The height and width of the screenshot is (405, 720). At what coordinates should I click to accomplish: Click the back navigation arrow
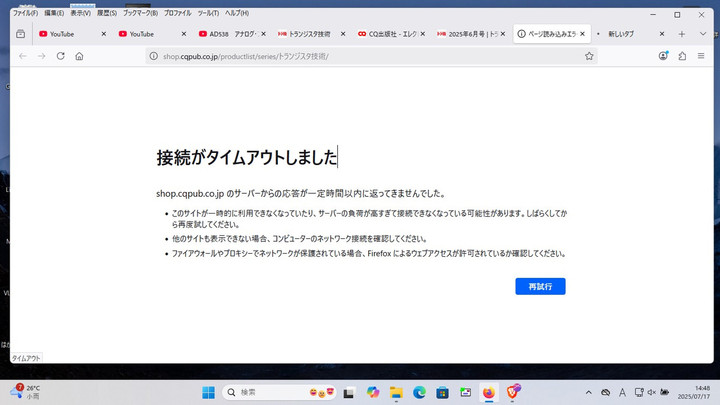tap(22, 56)
